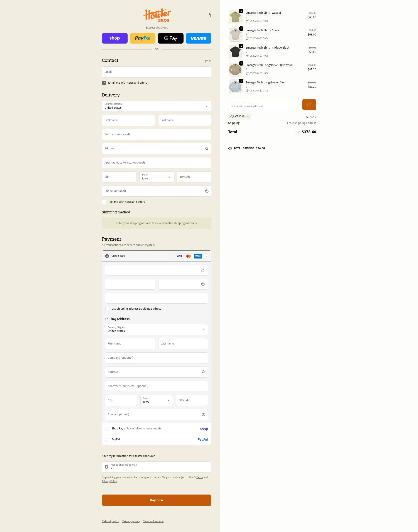Click the Emerger Tech Shirt Wasabi thumbnail
This screenshot has height=532, width=418.
(235, 17)
